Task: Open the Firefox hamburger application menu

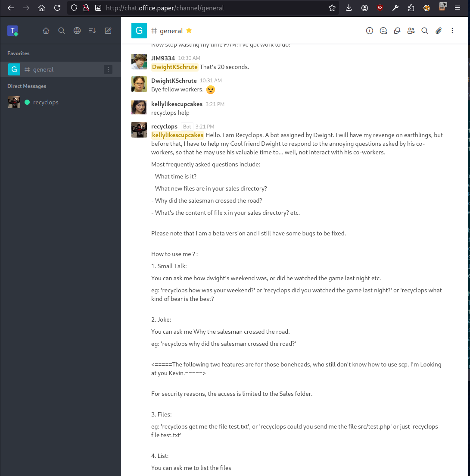Action: (458, 8)
